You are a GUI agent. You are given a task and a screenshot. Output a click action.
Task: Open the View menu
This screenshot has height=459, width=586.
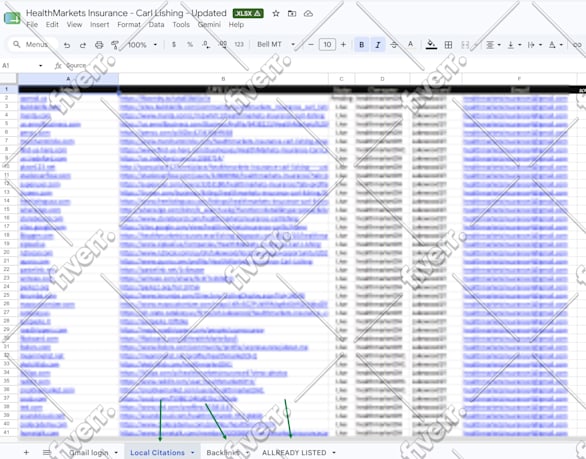point(74,25)
